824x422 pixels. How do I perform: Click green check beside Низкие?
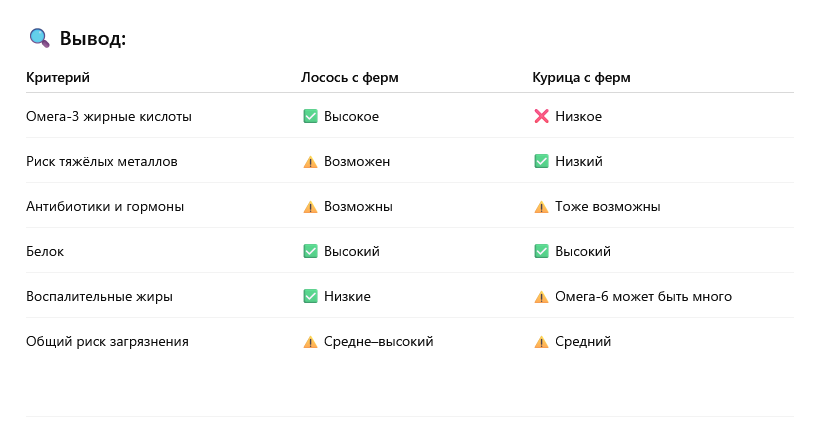point(310,296)
